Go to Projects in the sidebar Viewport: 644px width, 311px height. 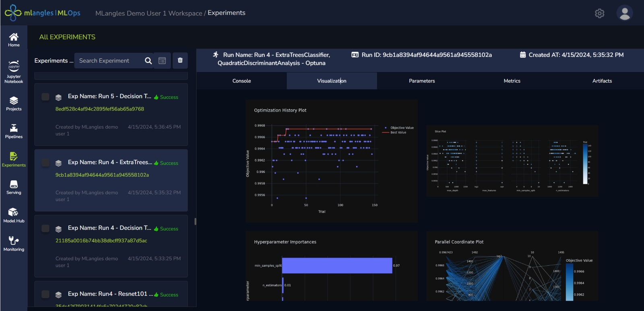14,103
